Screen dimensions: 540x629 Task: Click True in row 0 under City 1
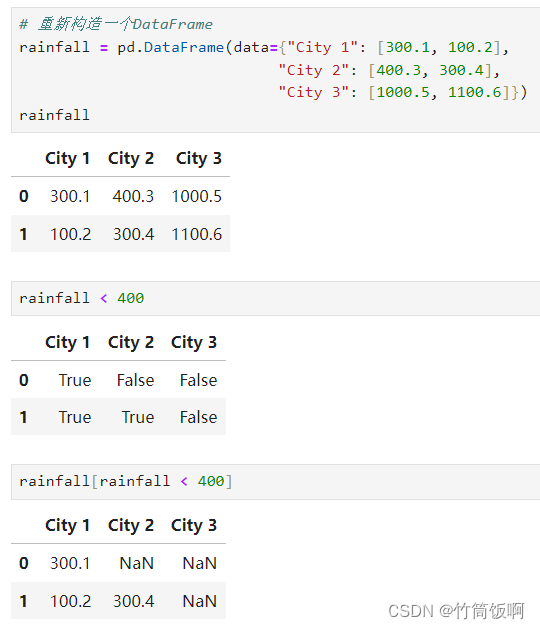pyautogui.click(x=75, y=380)
